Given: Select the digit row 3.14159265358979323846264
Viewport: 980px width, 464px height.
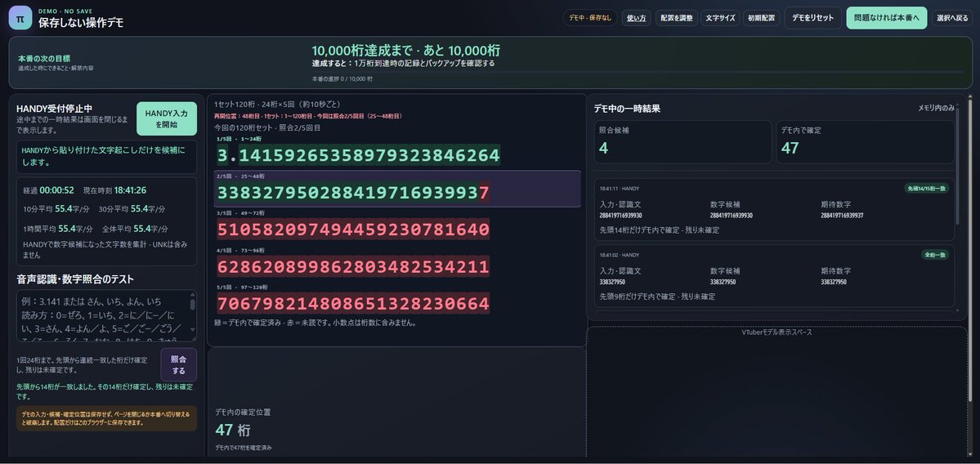Looking at the screenshot, I should (358, 155).
